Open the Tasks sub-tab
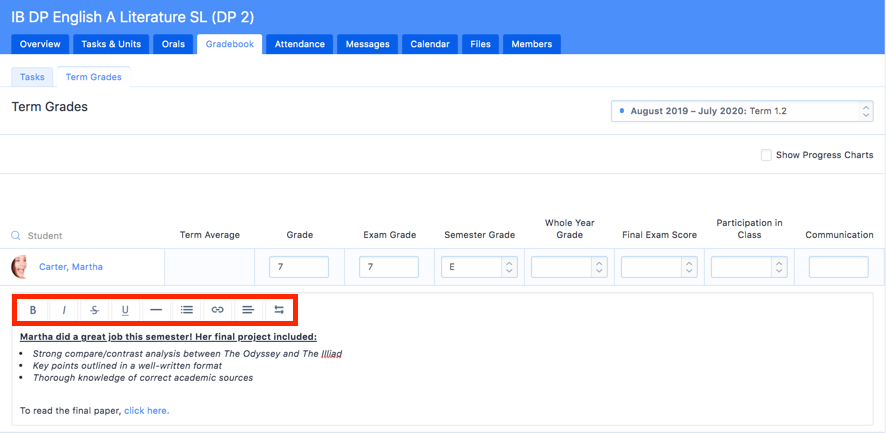The image size is (886, 433). (x=32, y=77)
